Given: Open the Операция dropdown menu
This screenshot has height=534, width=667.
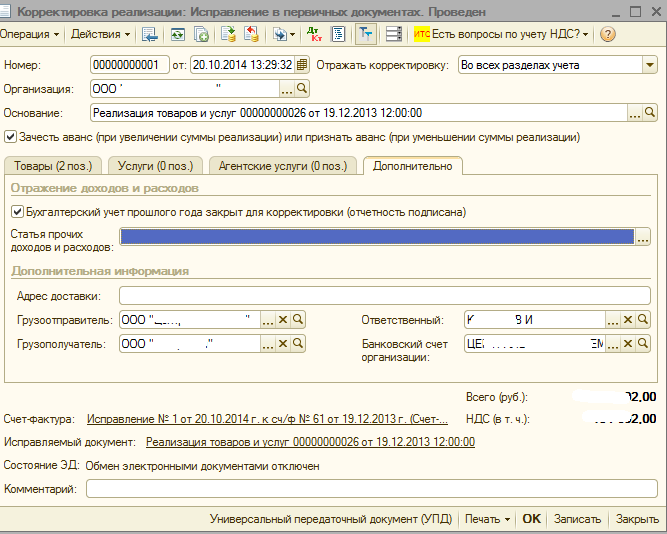Looking at the screenshot, I should point(30,34).
